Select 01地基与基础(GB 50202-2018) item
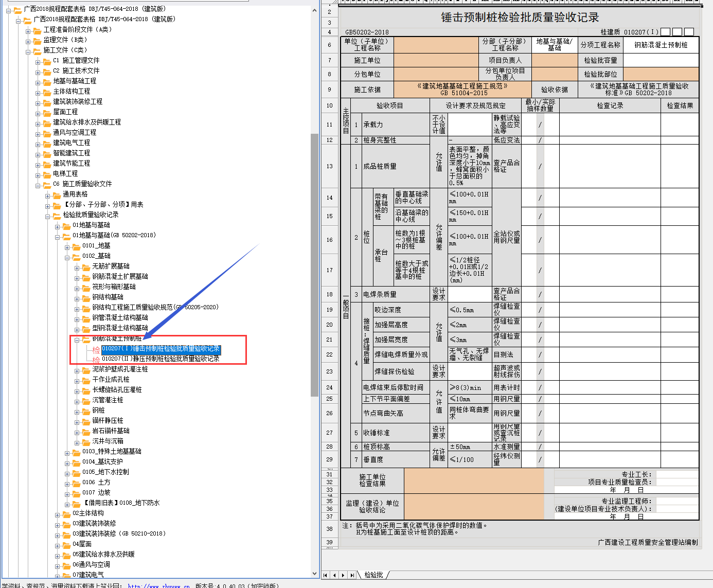Viewport: 713px width, 588px height. 114,236
